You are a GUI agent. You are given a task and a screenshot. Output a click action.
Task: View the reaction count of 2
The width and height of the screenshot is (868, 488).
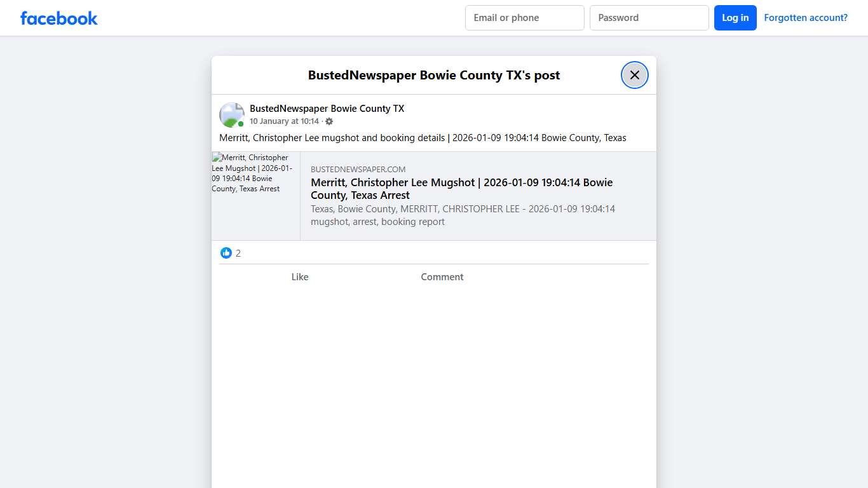238,254
